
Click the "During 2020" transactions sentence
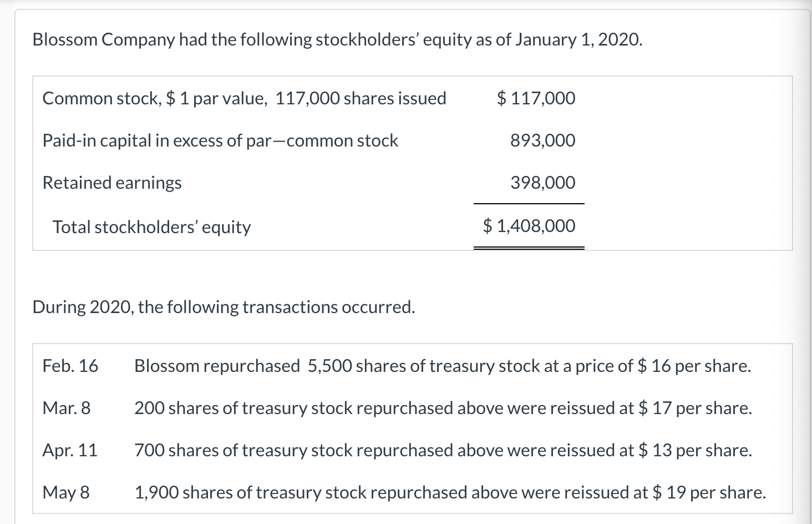tap(224, 307)
